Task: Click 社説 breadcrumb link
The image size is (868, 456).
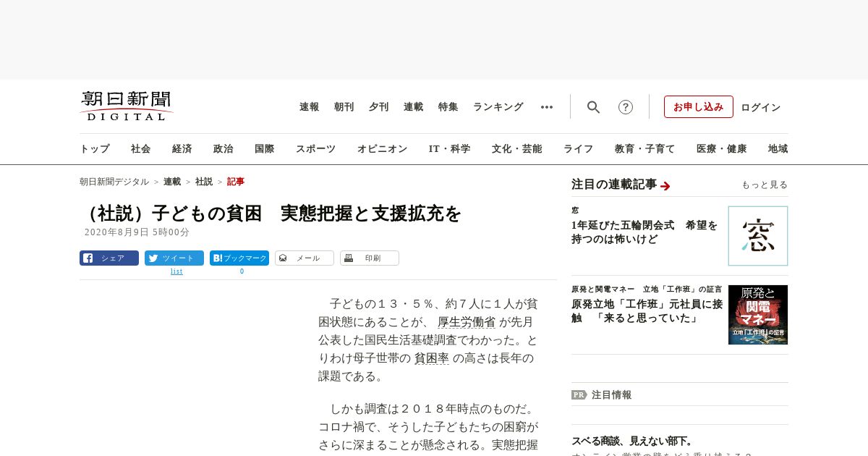Action: 204,182
